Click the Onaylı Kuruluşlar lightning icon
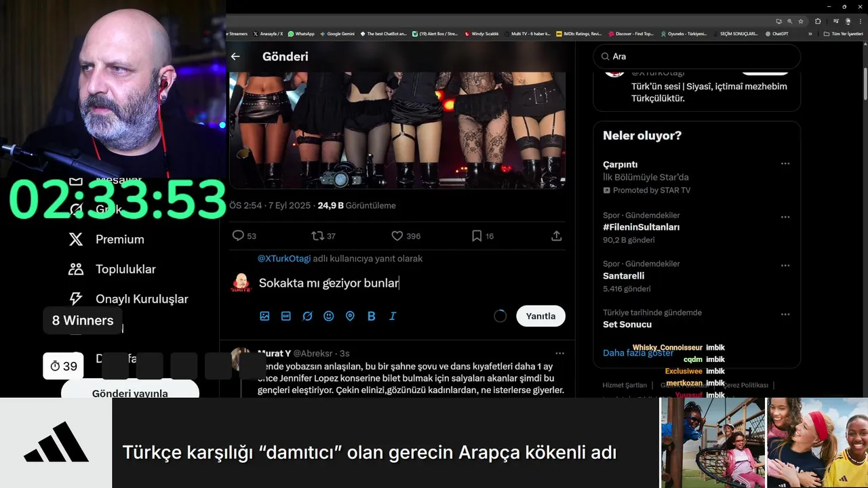This screenshot has width=868, height=488. point(76,299)
